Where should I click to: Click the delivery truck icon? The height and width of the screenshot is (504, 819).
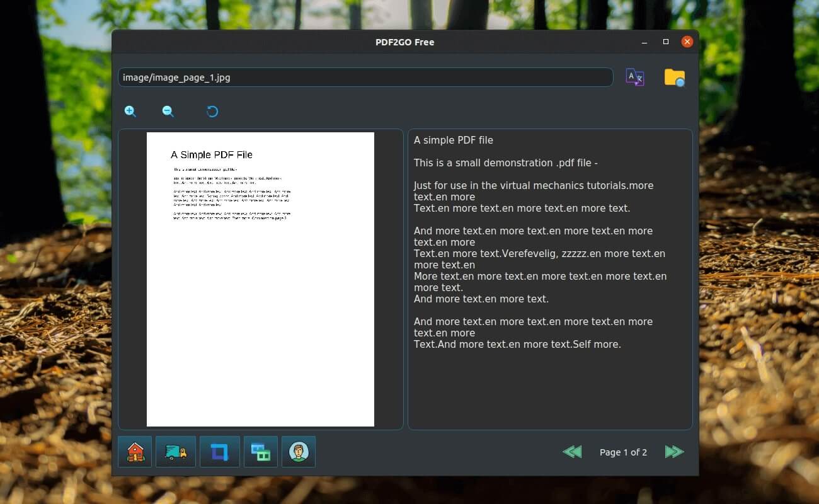coord(176,452)
